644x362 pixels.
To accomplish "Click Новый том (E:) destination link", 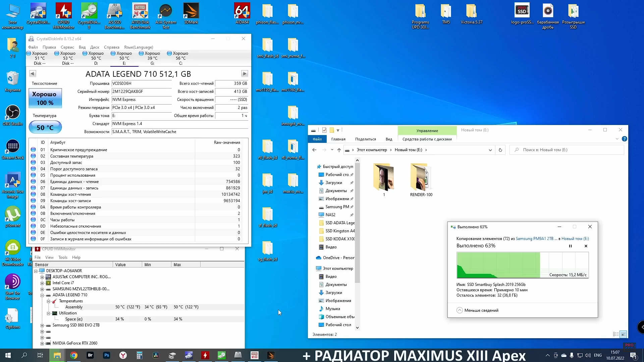I will (x=575, y=239).
